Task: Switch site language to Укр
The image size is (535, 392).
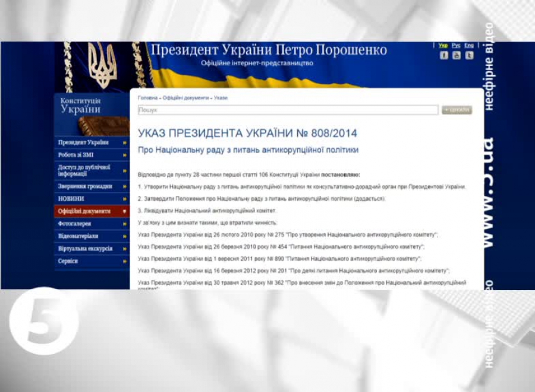Action: [443, 45]
